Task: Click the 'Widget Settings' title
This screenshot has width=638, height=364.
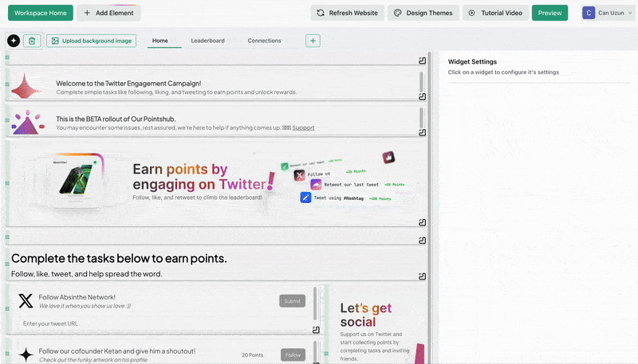Action: pos(472,62)
